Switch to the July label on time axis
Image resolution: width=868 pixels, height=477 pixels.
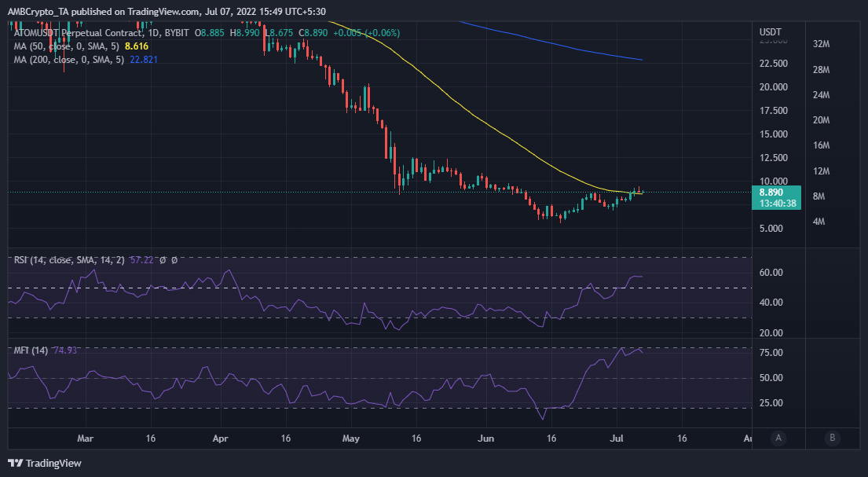click(615, 439)
